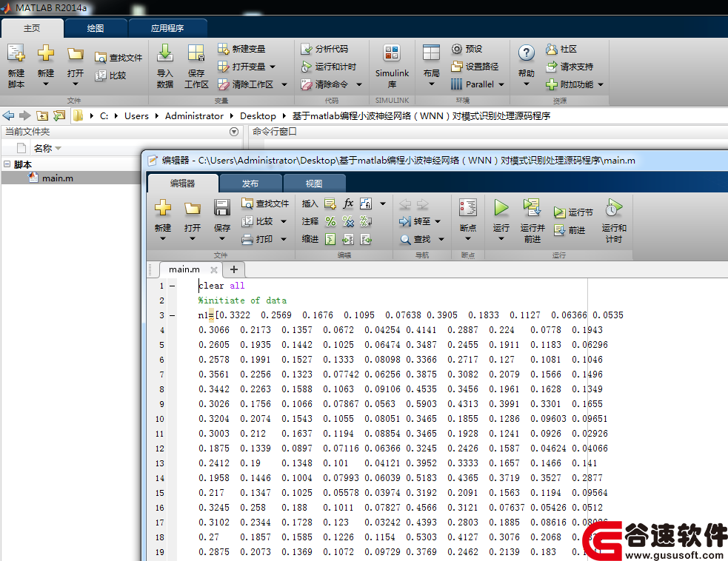
Task: Click Find Files (查找文件) on Home tab
Action: click(118, 58)
